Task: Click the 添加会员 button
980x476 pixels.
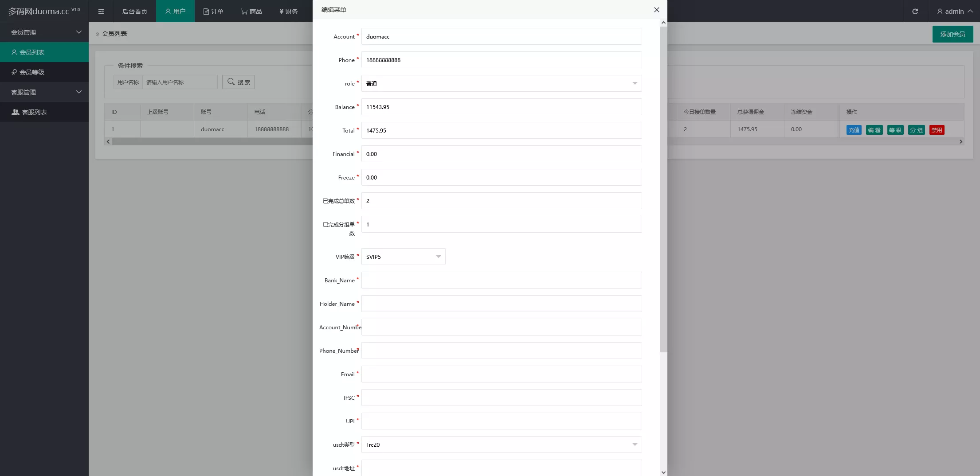Action: [953, 34]
